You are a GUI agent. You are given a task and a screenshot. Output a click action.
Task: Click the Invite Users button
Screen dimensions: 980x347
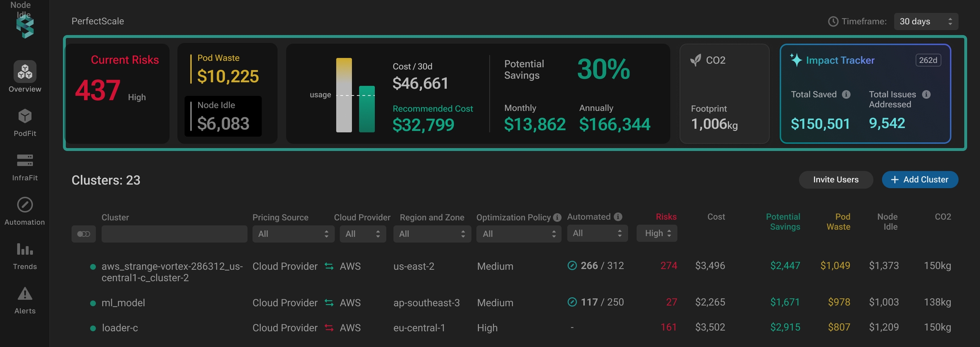(835, 180)
